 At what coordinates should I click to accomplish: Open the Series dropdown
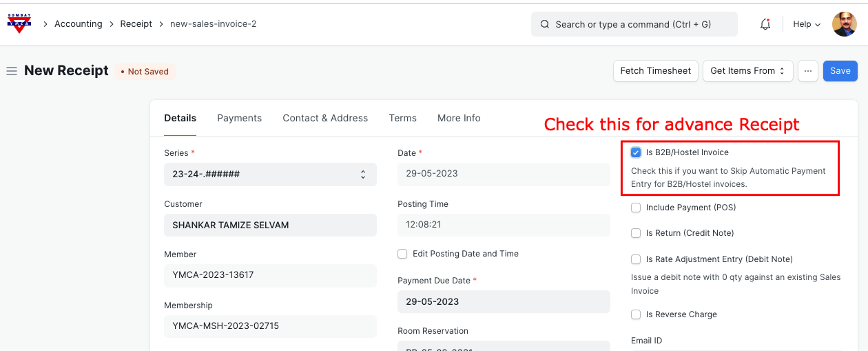pyautogui.click(x=270, y=174)
